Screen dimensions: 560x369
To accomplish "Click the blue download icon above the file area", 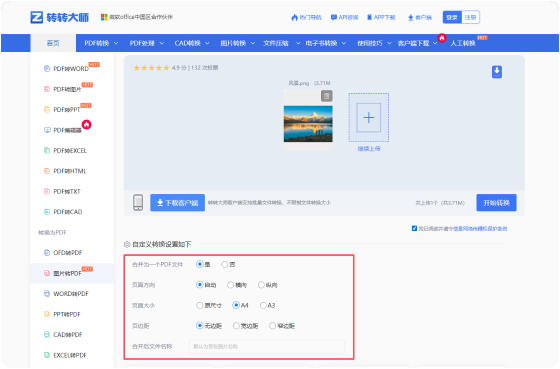I will tap(497, 72).
